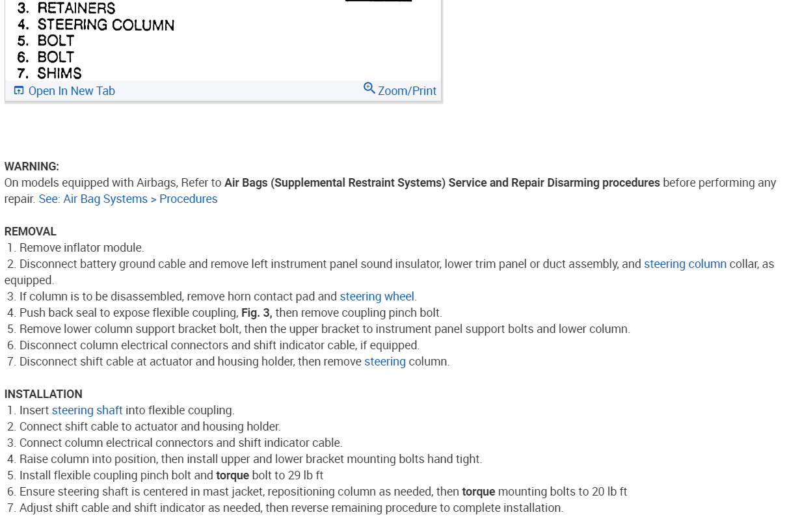Click the 3. RETAINERS legend entry
800x532 pixels.
66,8
